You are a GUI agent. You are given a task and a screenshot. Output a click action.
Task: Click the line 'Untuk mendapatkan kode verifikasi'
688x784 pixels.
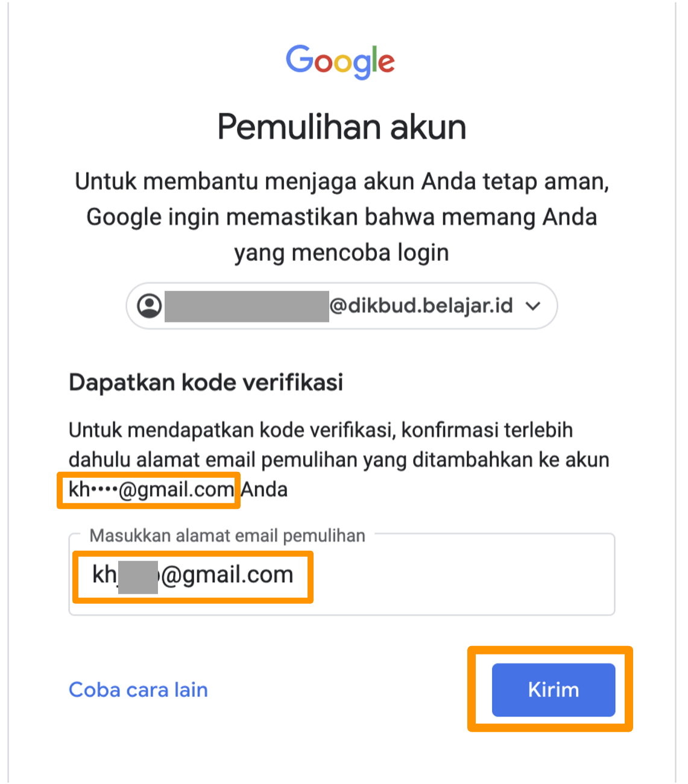click(321, 430)
